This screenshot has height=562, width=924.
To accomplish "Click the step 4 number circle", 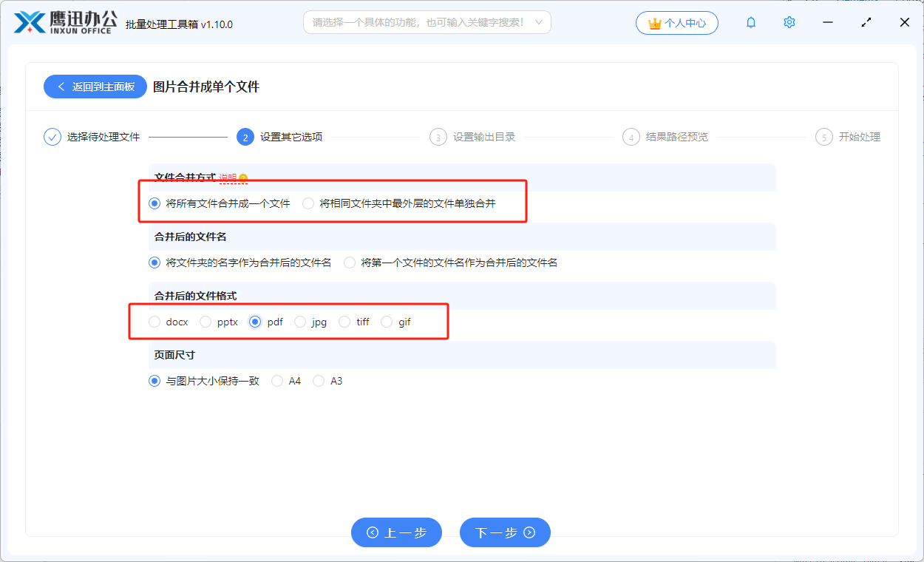I will tap(631, 137).
